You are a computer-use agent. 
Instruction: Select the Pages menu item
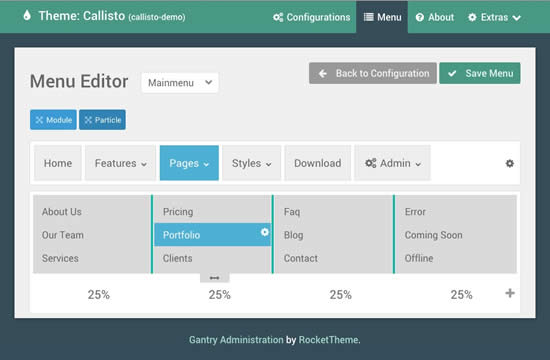point(189,163)
